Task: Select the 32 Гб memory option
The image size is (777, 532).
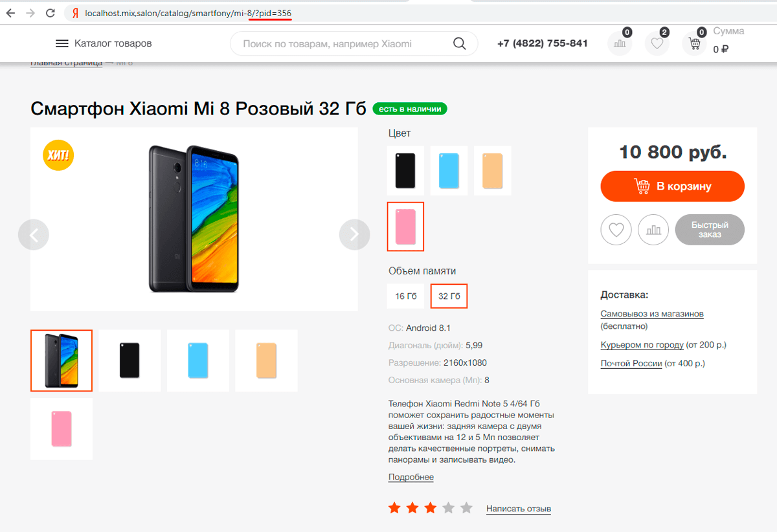Action: point(449,296)
